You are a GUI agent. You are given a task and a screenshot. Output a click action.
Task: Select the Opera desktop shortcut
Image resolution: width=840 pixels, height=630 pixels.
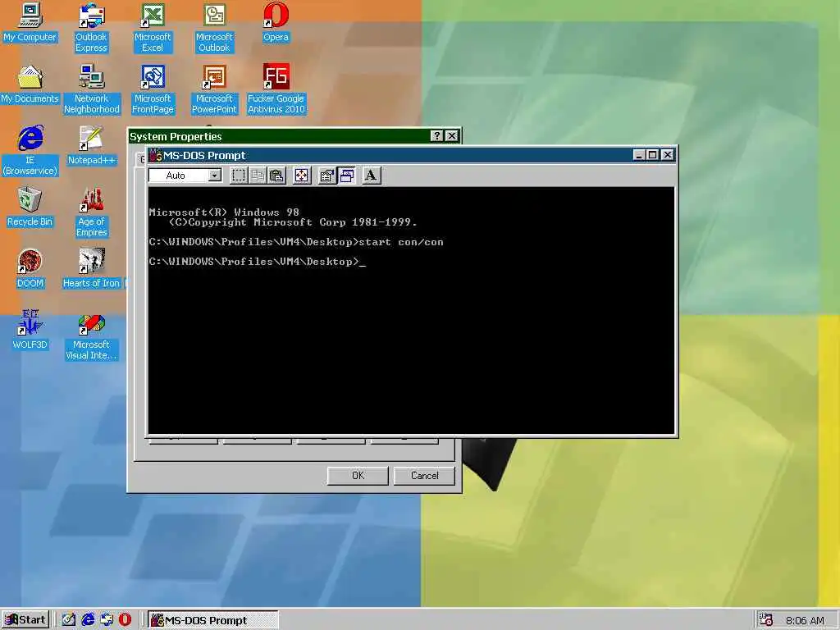tap(276, 22)
